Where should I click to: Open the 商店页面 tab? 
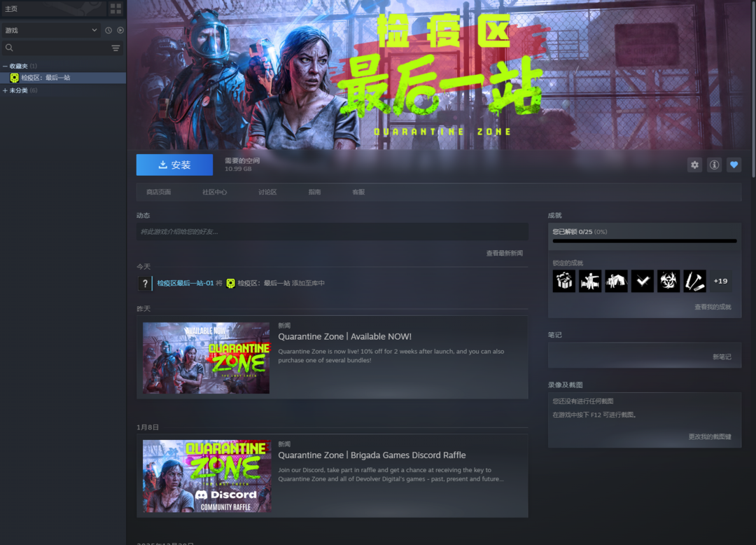(159, 192)
